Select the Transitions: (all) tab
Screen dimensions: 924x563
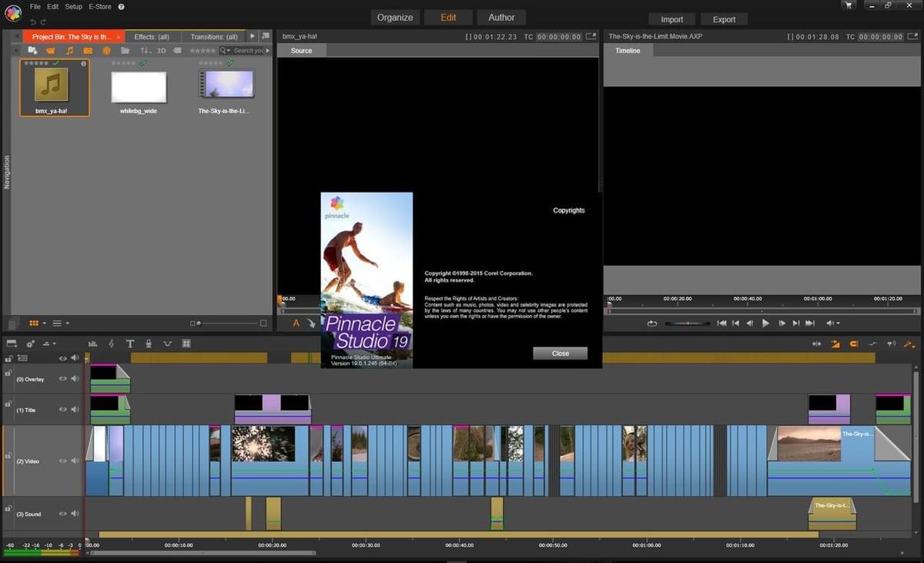pyautogui.click(x=214, y=37)
